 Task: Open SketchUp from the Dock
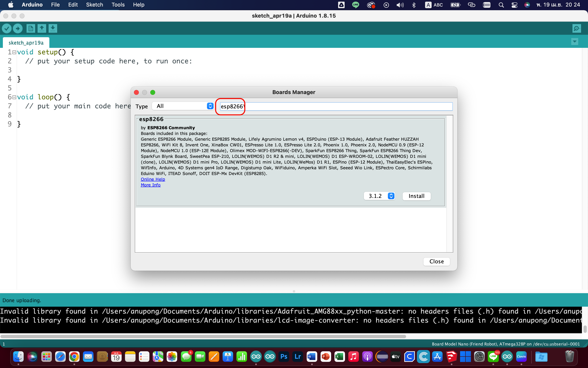pos(451,357)
